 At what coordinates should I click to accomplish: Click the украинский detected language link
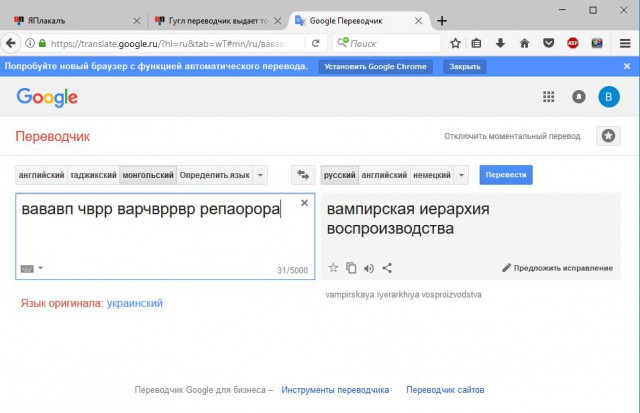pyautogui.click(x=135, y=303)
